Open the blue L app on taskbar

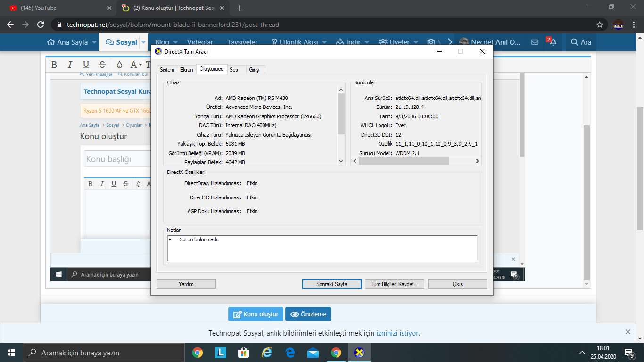point(220,353)
